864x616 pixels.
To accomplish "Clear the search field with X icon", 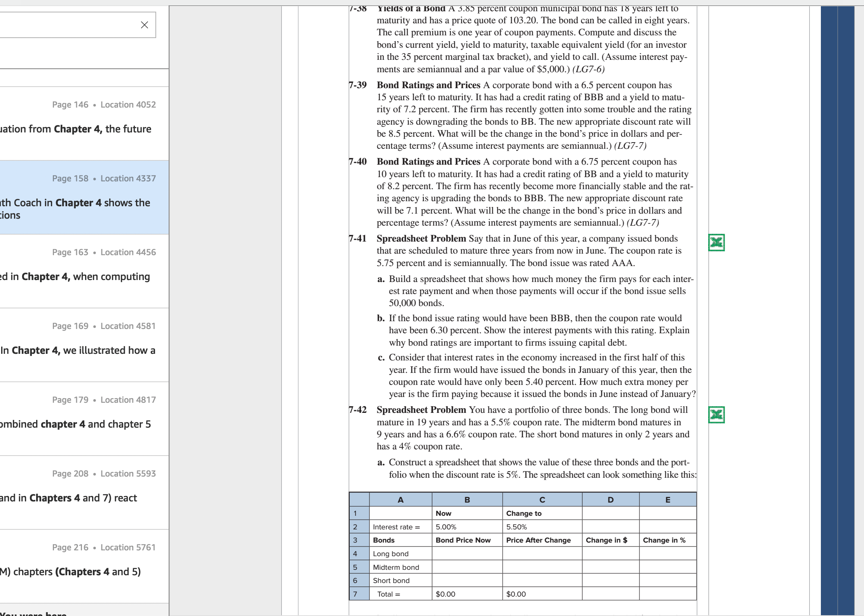I will [x=145, y=25].
